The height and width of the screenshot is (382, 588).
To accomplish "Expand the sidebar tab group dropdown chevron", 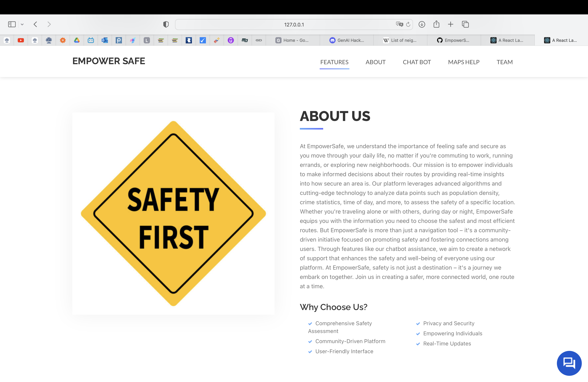I will tap(22, 24).
